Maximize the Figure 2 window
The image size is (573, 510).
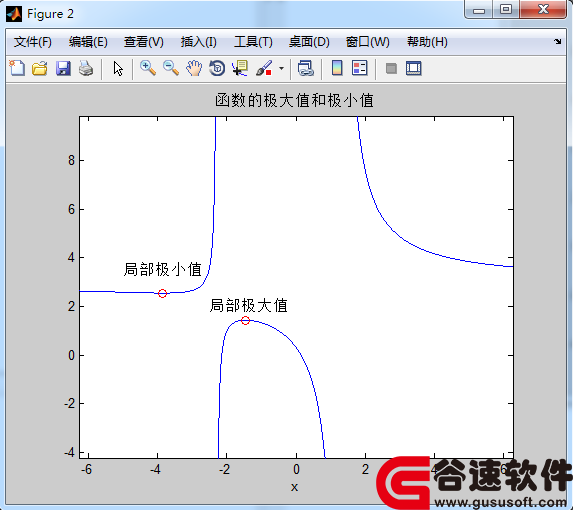506,9
